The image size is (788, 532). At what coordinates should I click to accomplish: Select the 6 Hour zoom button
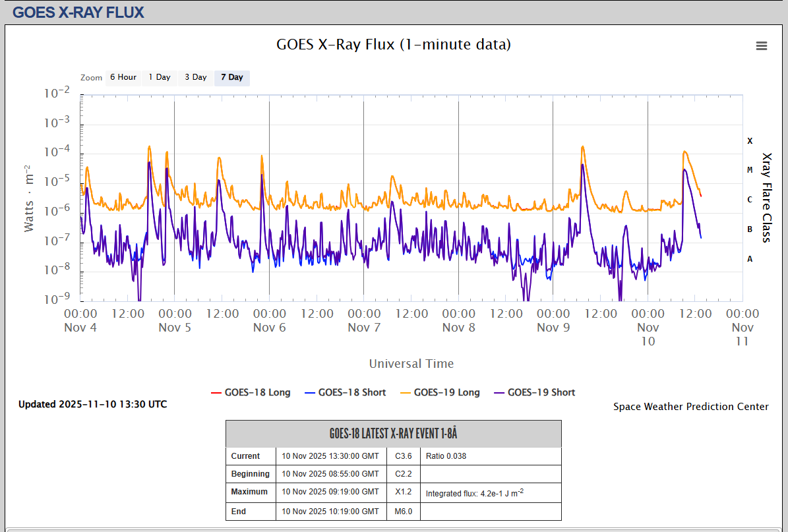tap(123, 78)
